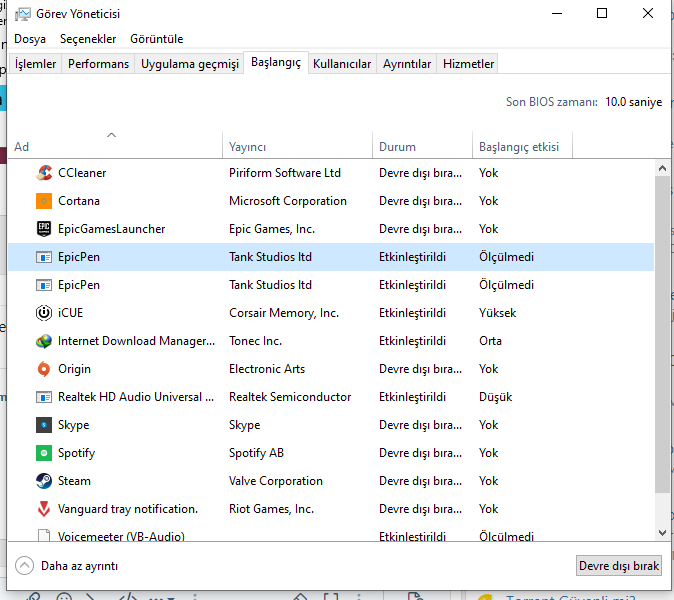Open the Dosya menu

pyautogui.click(x=30, y=39)
